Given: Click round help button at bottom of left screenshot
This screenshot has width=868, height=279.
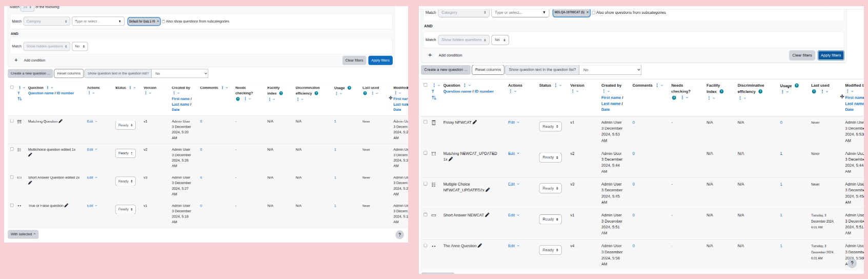Looking at the screenshot, I should (400, 234).
